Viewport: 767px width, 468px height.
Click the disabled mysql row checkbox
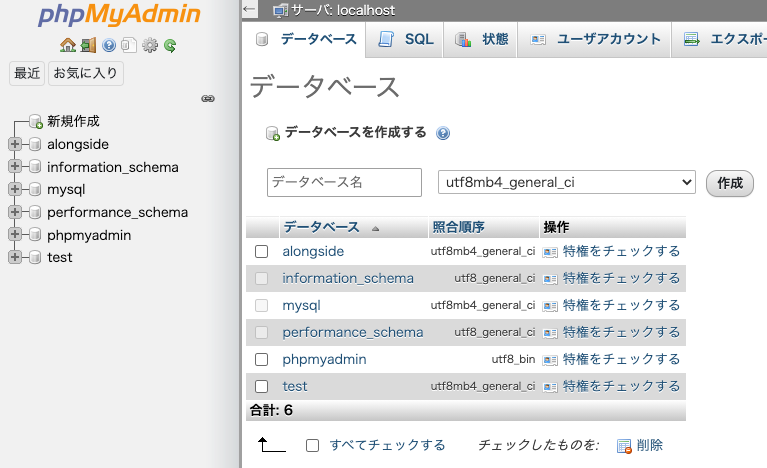262,306
